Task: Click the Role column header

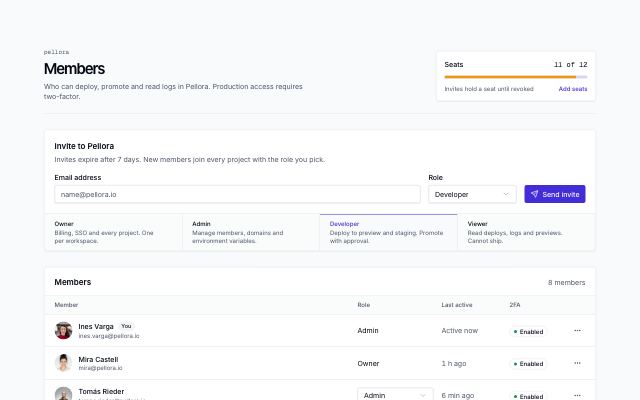Action: tap(364, 305)
